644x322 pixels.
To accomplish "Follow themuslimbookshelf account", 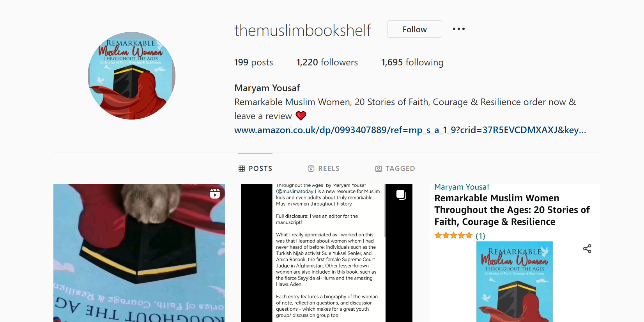I will [414, 29].
